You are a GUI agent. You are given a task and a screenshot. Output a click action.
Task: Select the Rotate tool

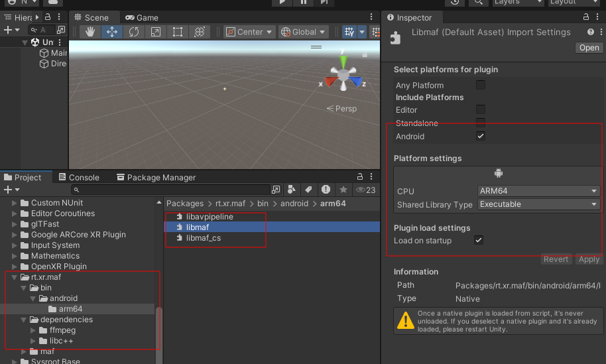click(134, 32)
